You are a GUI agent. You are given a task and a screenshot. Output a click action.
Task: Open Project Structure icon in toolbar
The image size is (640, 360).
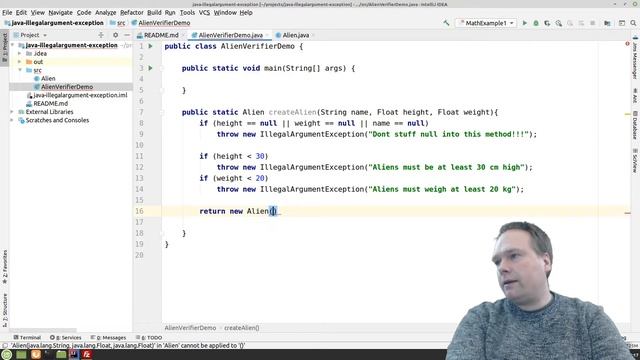point(607,23)
